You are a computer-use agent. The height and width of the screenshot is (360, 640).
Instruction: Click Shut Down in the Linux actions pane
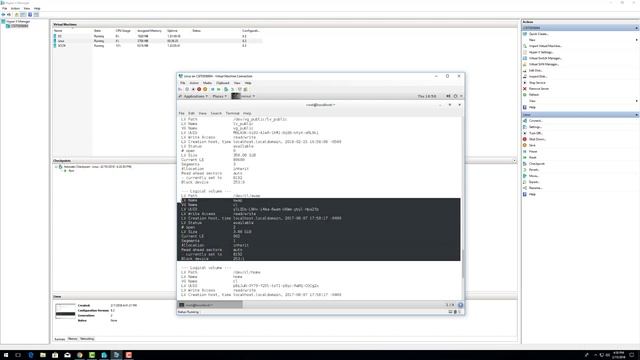click(x=537, y=139)
